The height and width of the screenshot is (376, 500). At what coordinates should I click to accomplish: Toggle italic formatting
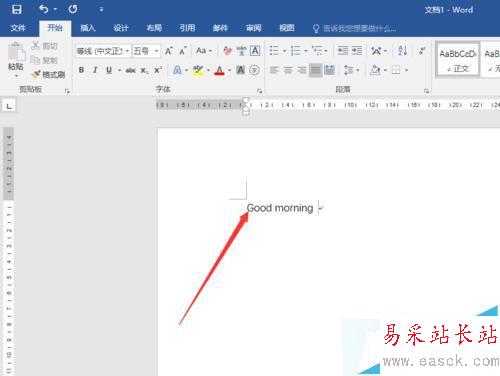95,70
